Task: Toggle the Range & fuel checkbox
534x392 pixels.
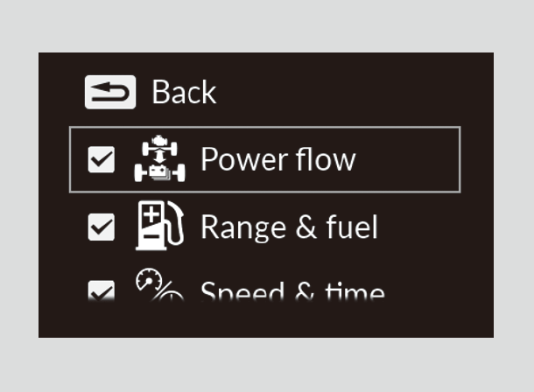Action: 102,227
